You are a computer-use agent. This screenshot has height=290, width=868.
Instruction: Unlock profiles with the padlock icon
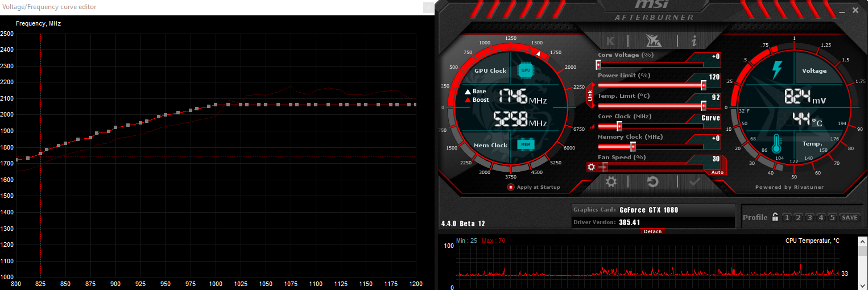click(x=775, y=217)
